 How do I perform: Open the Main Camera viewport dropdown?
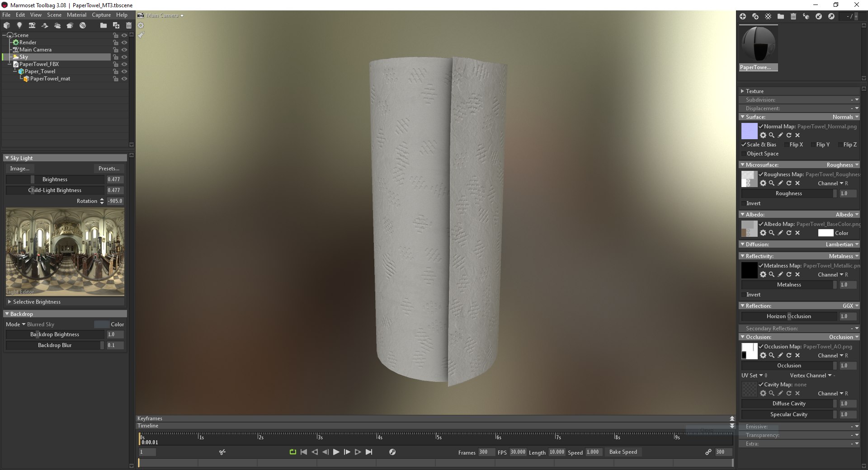coord(165,15)
